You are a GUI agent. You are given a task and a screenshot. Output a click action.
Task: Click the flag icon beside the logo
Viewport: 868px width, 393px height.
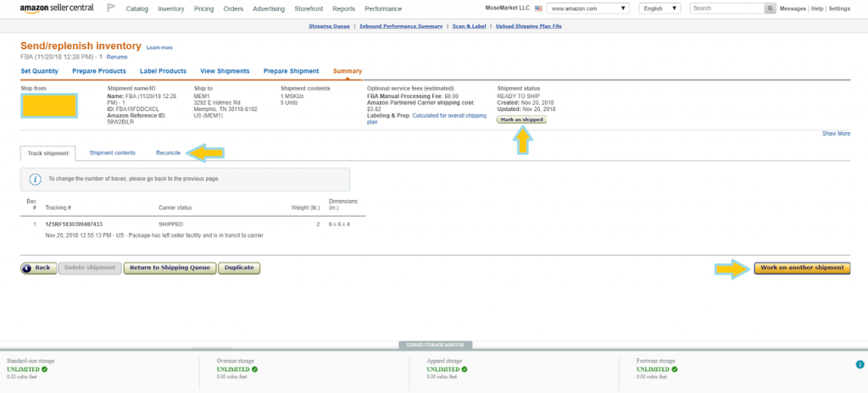tap(111, 8)
